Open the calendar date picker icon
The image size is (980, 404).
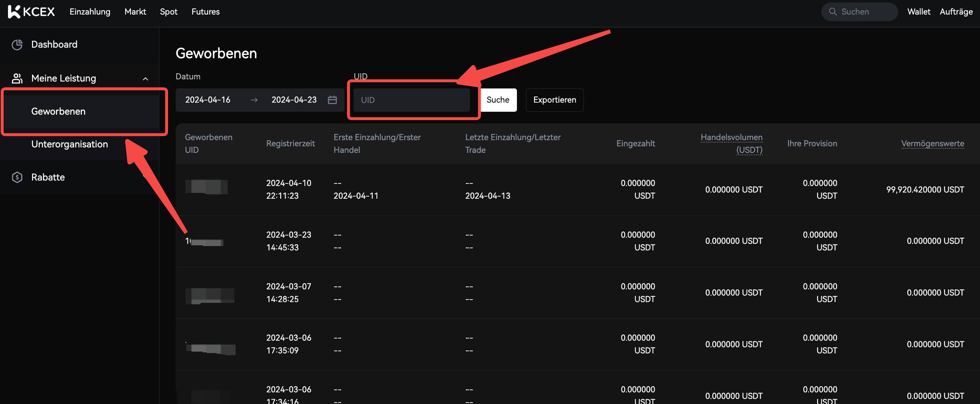pos(332,100)
